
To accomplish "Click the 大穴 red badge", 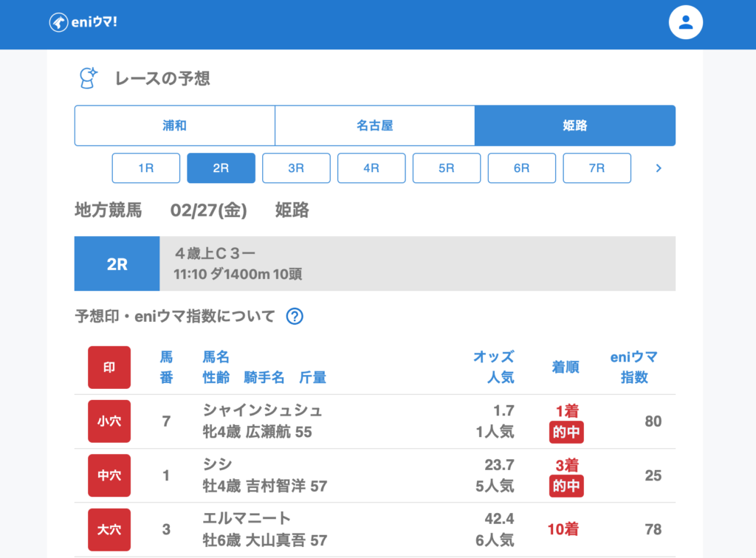I will coord(109,529).
